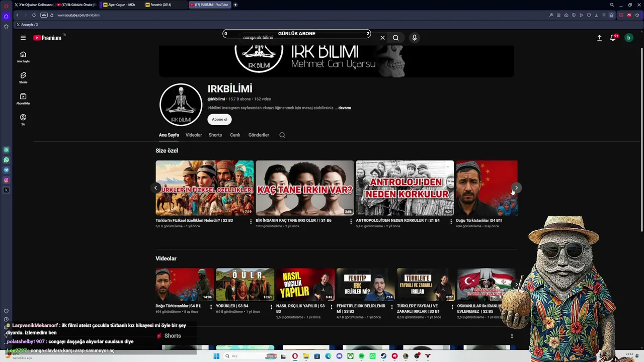
Task: Clear the YouTube search box text
Action: (382, 38)
